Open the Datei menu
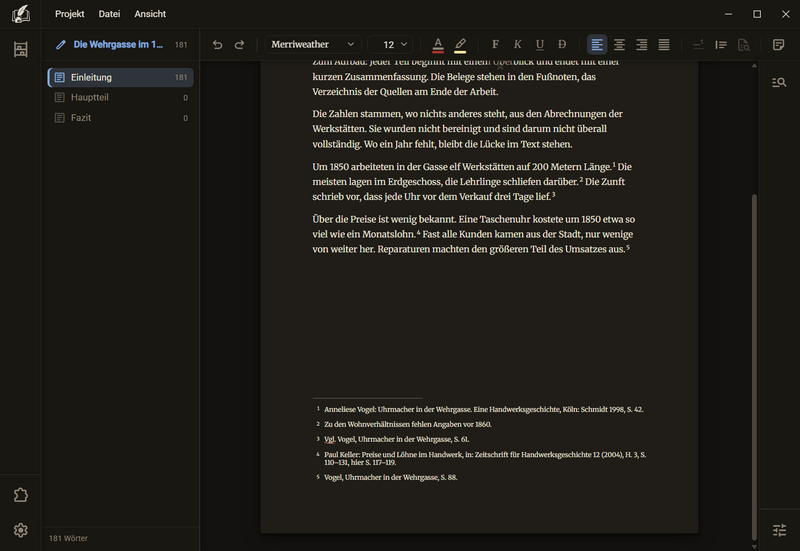Viewport: 800px width, 551px height. click(x=109, y=14)
